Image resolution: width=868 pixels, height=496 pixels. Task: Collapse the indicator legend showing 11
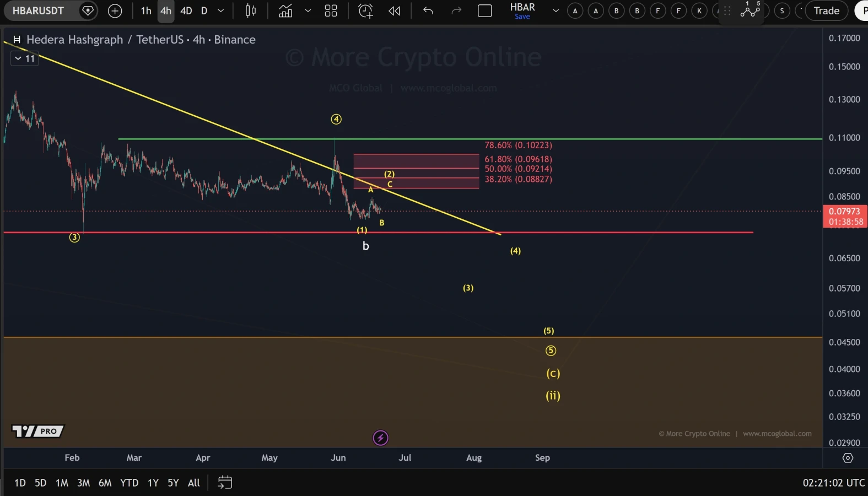coord(25,58)
